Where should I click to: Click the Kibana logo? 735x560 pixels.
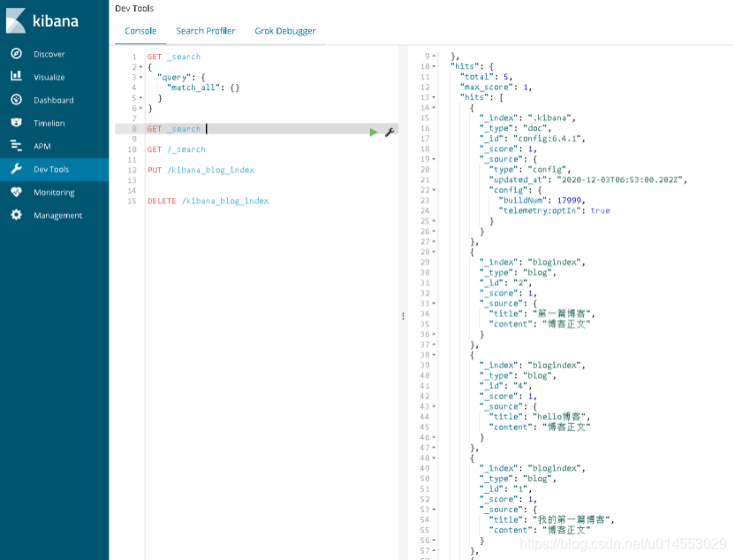click(42, 20)
